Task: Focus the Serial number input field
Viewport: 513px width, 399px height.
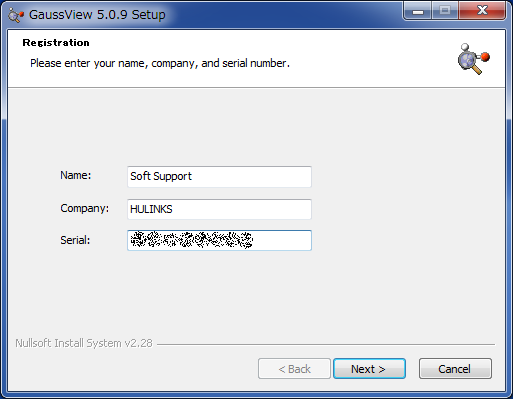Action: coord(219,240)
